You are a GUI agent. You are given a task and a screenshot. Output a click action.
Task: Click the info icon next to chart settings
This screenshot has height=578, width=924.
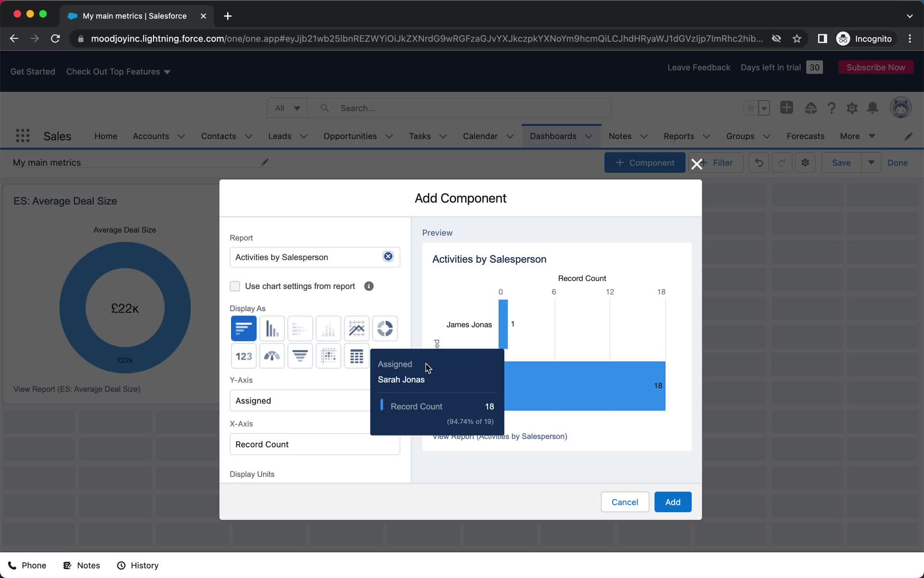coord(369,286)
